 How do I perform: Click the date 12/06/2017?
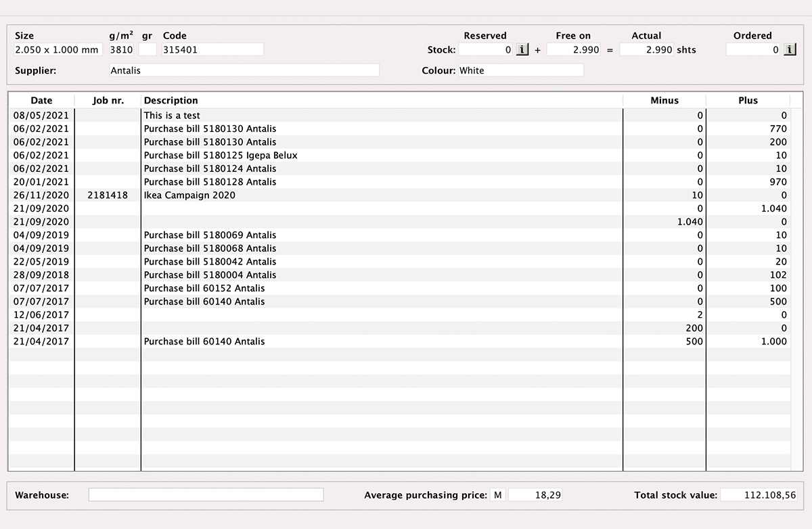pyautogui.click(x=41, y=315)
